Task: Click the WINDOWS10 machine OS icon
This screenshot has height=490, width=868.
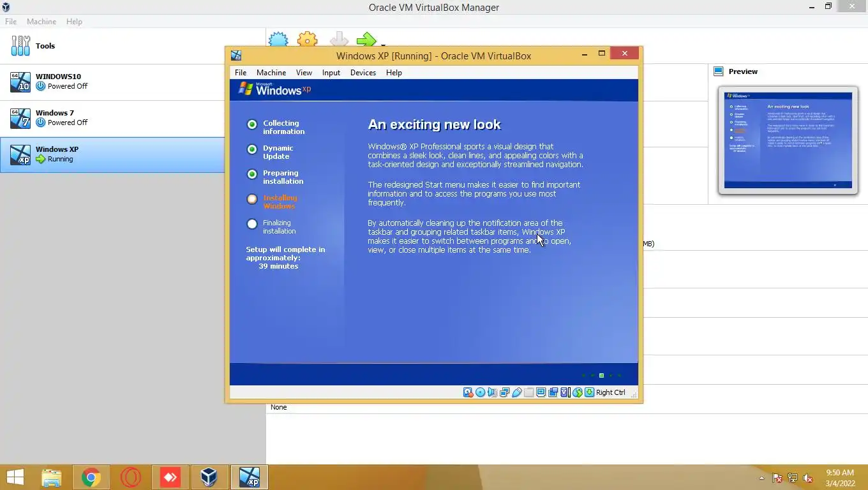Action: click(20, 82)
